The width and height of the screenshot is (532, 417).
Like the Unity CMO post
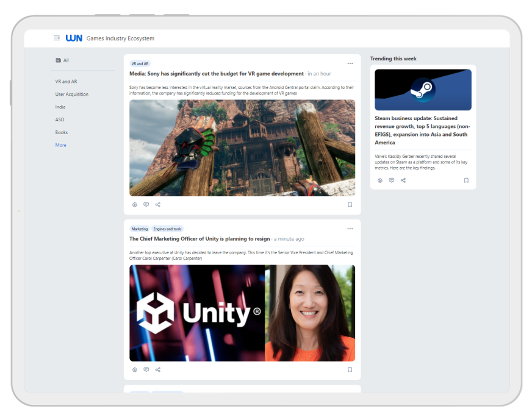135,369
